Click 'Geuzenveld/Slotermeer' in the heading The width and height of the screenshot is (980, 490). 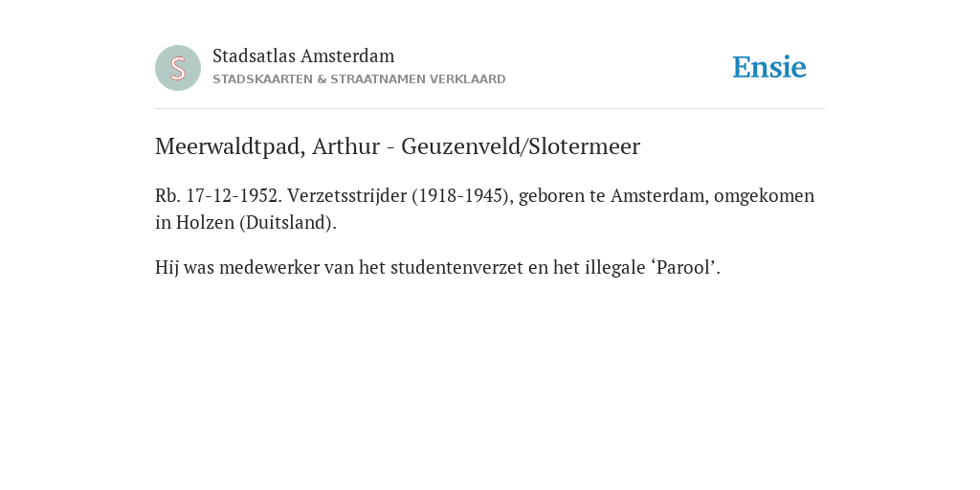pyautogui.click(x=521, y=146)
